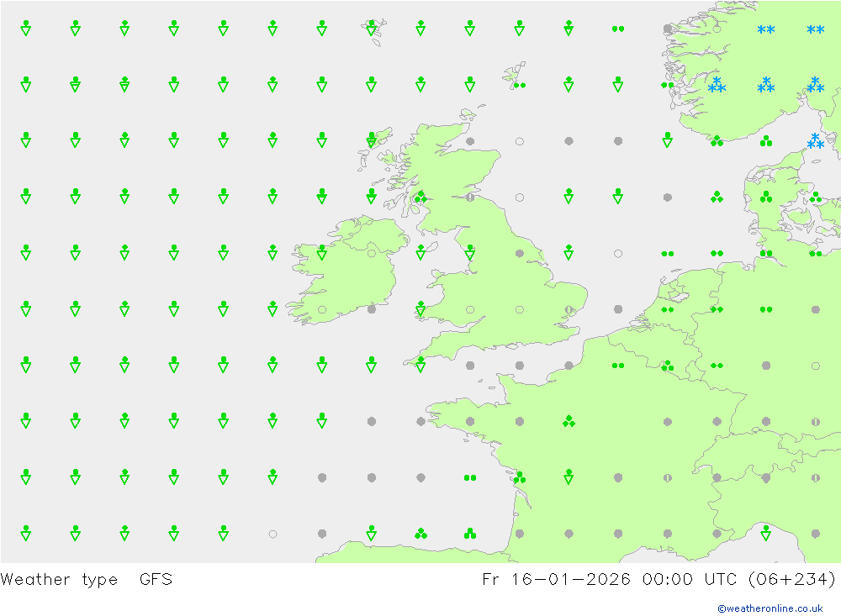Click the open circle symbol over Northern Ireland
Viewport: 841px width, 616px height.
tap(372, 254)
